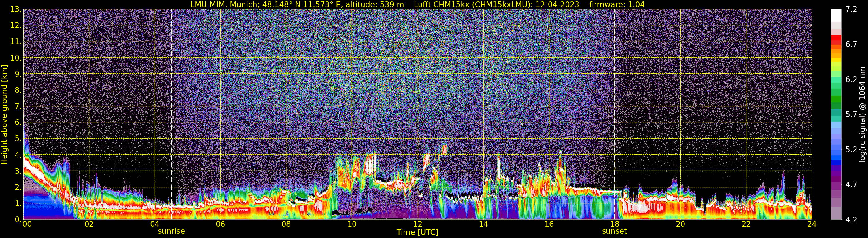The image size is (868, 238).
Task: Click the 'Time [UTC]' axis title
Action: 417,232
